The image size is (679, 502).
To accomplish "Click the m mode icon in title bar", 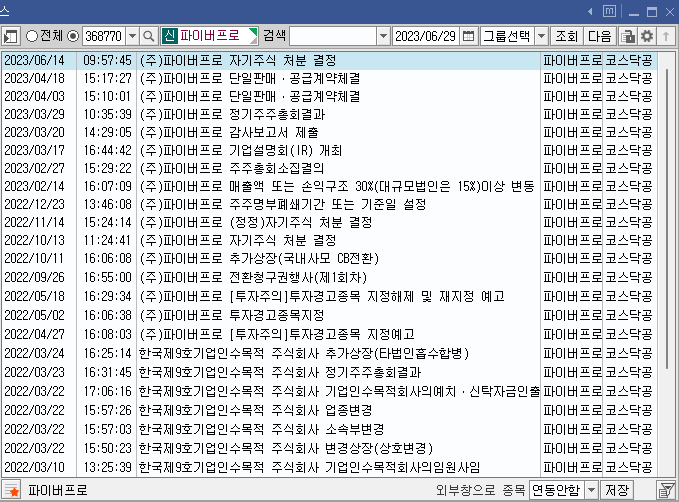I will 609,11.
